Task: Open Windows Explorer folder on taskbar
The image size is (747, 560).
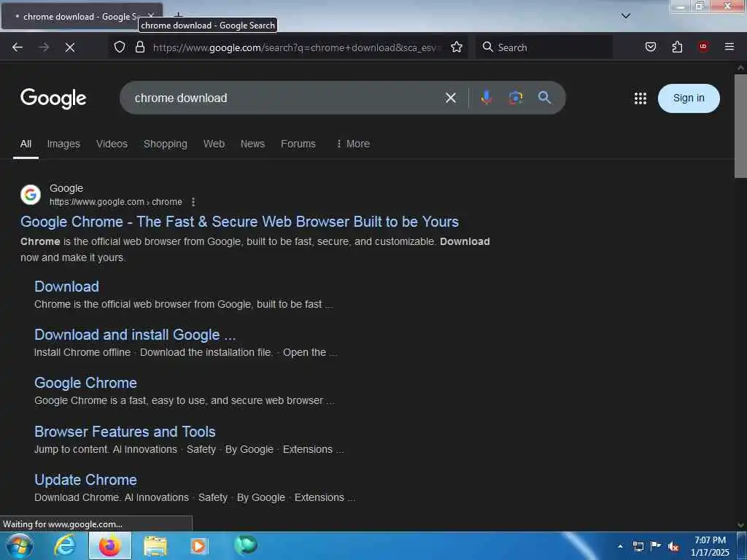Action: pyautogui.click(x=155, y=546)
